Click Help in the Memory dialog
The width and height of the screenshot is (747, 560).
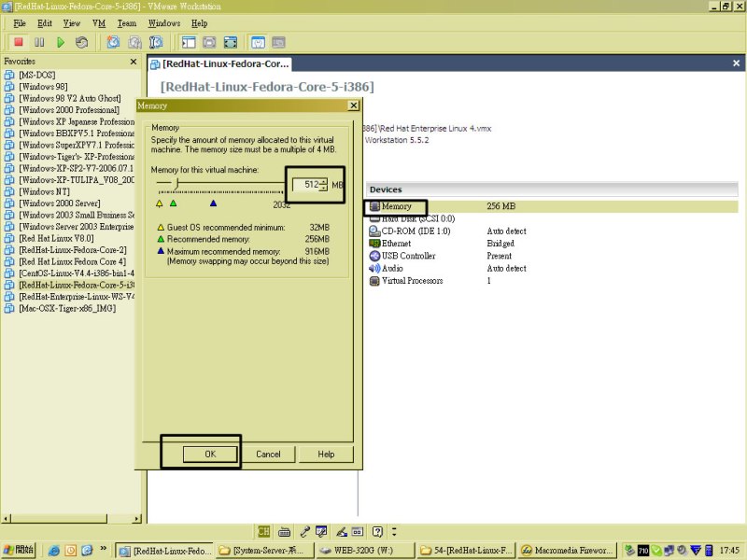pyautogui.click(x=326, y=454)
